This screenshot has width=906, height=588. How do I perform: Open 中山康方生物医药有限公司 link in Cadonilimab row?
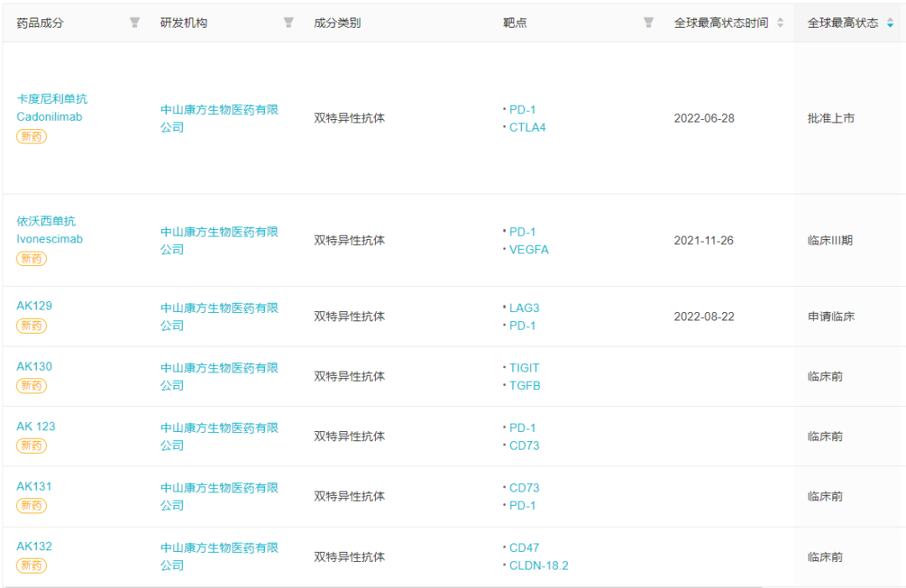click(x=219, y=118)
